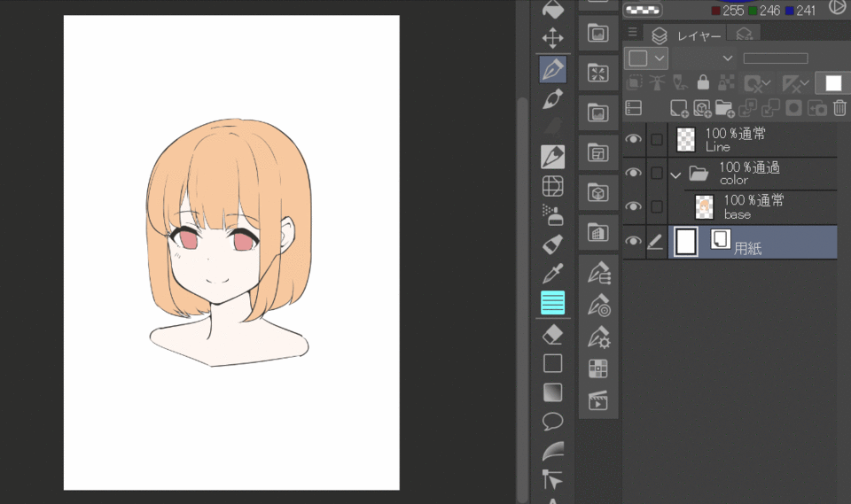The height and width of the screenshot is (504, 851).
Task: Collapse the color folder
Action: (675, 174)
